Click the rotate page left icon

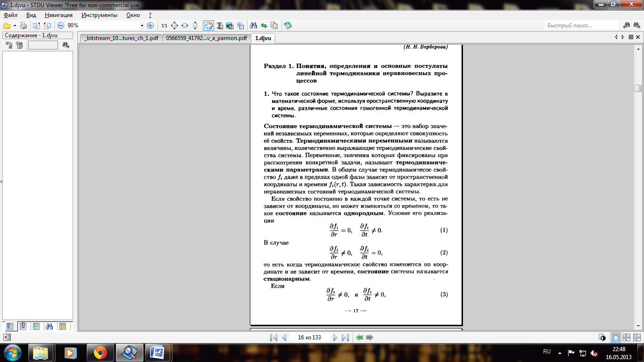[x=47, y=25]
